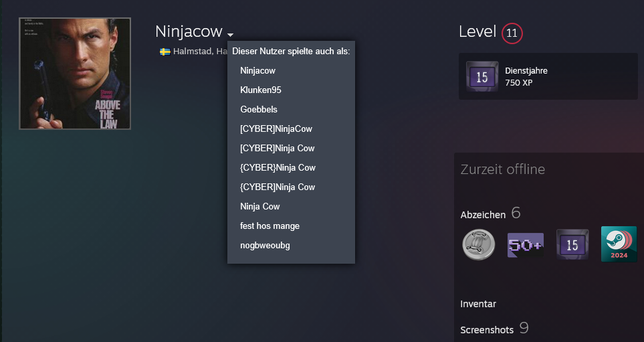Open the Screenshots link
The width and height of the screenshot is (644, 342).
[487, 330]
